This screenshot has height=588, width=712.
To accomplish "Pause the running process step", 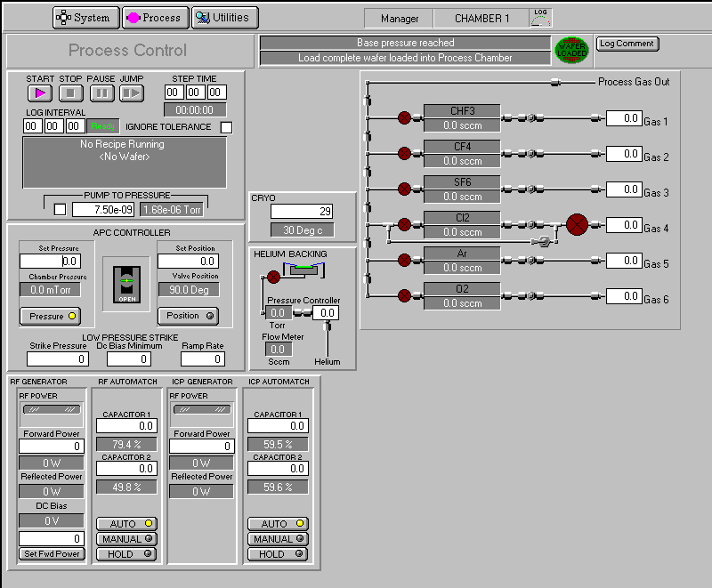I will [101, 93].
